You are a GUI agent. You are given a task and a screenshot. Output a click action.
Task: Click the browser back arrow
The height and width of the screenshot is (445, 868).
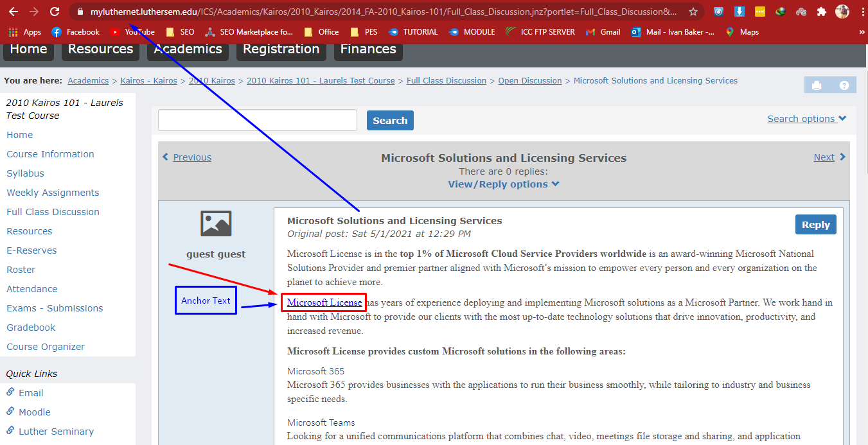pos(13,12)
